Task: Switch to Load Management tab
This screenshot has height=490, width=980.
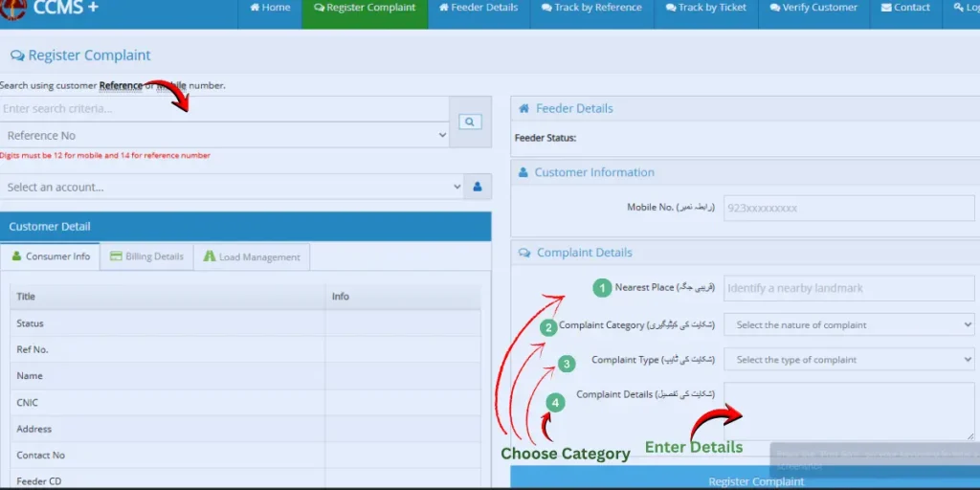Action: [252, 256]
